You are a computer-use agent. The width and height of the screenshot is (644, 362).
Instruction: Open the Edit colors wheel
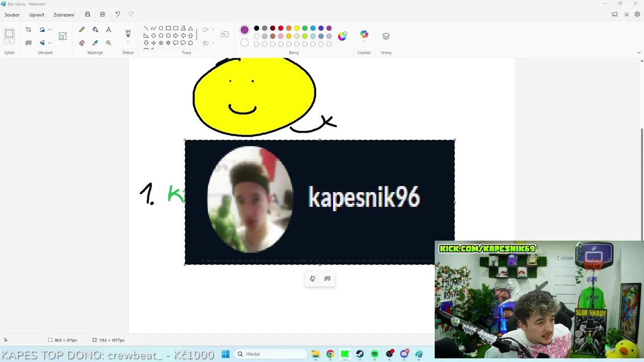coord(342,36)
